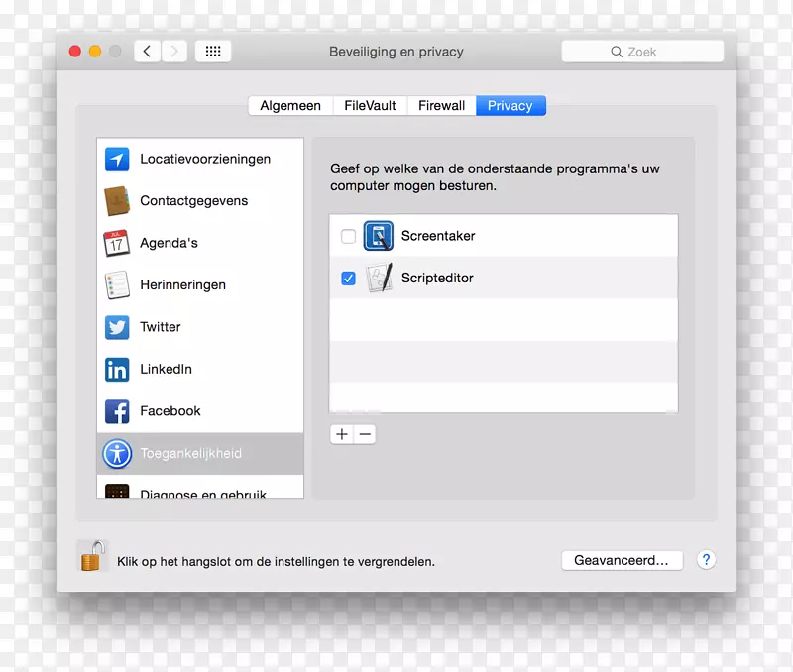Viewport: 793px width, 672px height.
Task: Enable the Screentaker checkbox
Action: [348, 236]
